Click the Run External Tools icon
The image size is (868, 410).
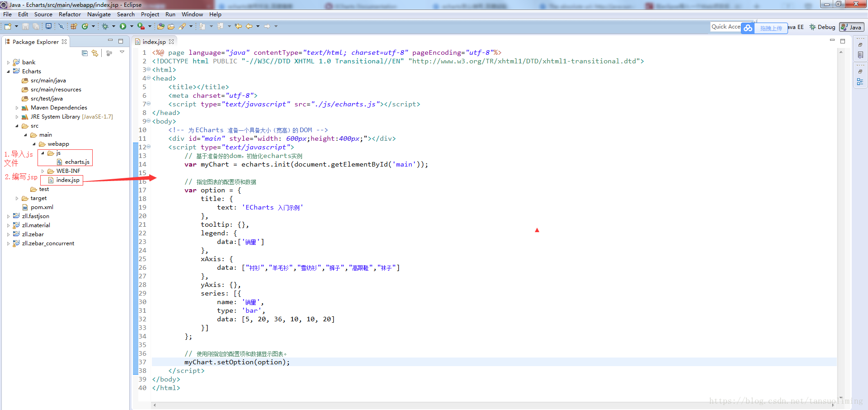click(x=141, y=27)
